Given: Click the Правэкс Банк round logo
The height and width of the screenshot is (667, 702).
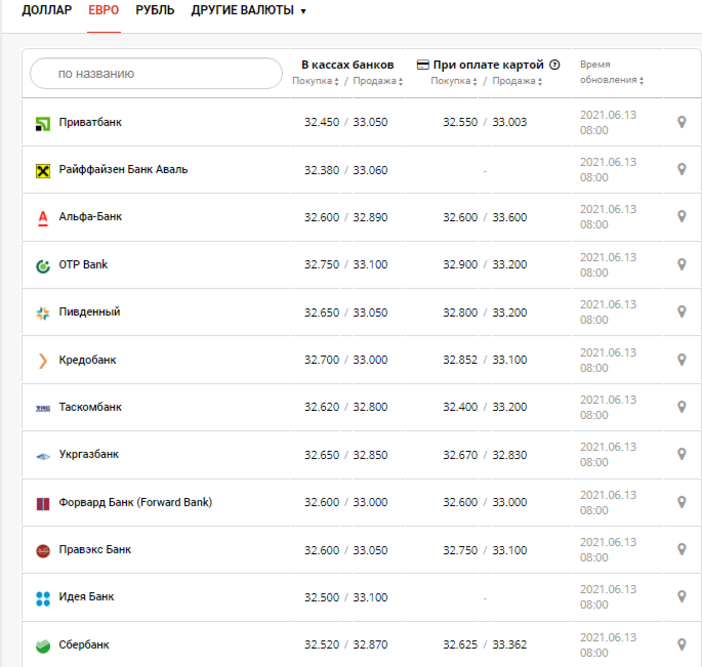Looking at the screenshot, I should pos(43,551).
